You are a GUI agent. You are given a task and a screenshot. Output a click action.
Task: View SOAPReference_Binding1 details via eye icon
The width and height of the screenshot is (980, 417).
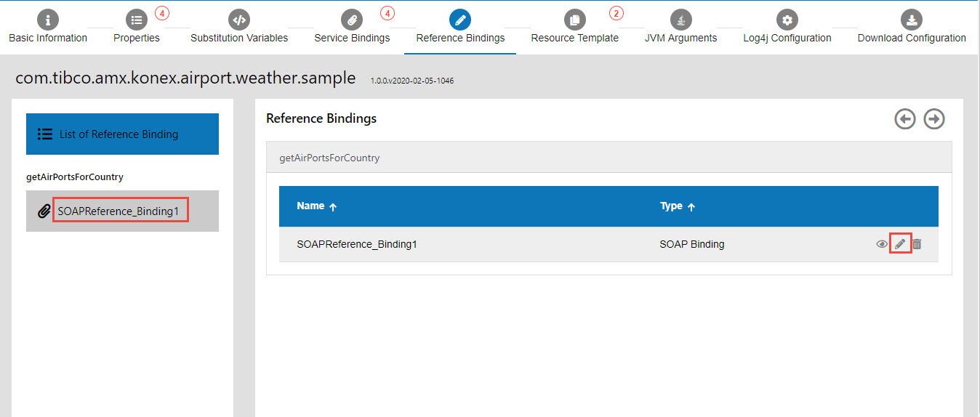click(882, 244)
